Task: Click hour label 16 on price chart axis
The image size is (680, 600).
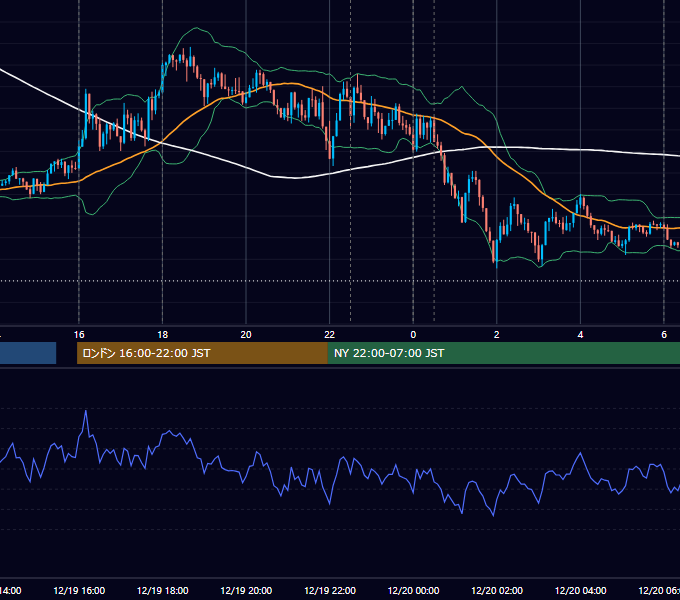Action: pyautogui.click(x=79, y=335)
